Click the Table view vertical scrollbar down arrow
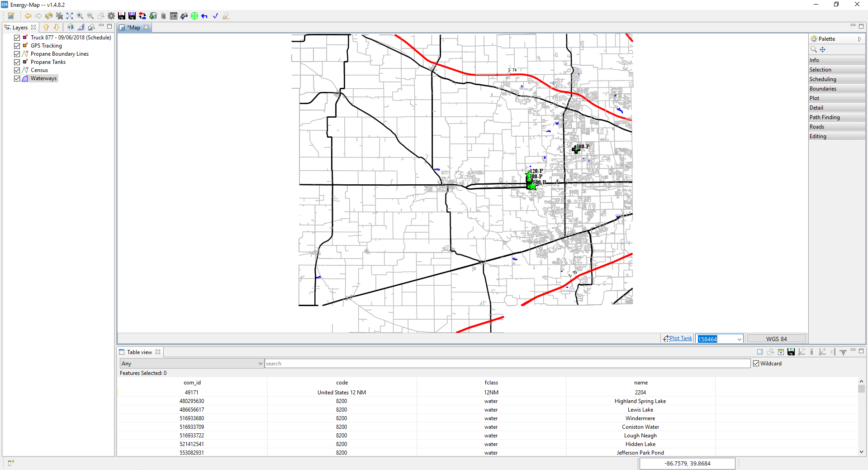 point(861,452)
